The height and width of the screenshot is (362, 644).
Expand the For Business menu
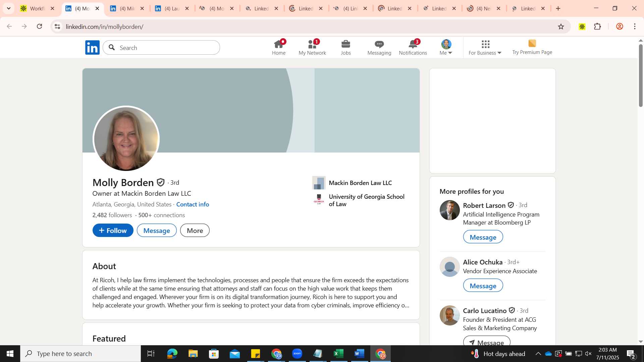(x=485, y=48)
